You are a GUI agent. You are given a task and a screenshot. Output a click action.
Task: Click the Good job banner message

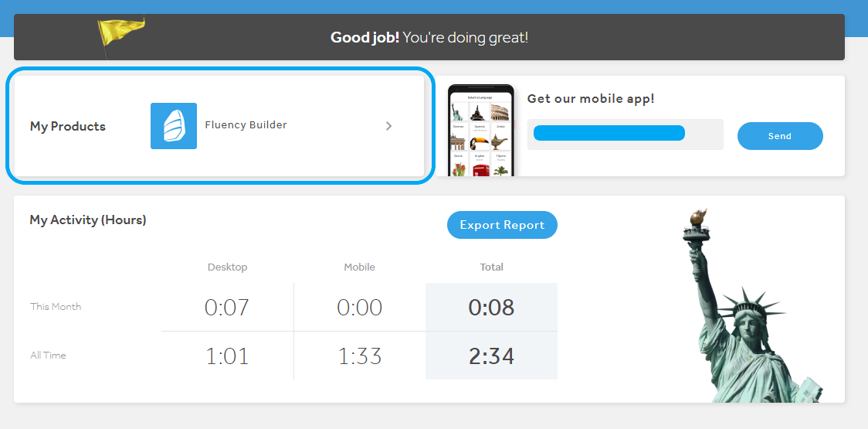tap(429, 37)
